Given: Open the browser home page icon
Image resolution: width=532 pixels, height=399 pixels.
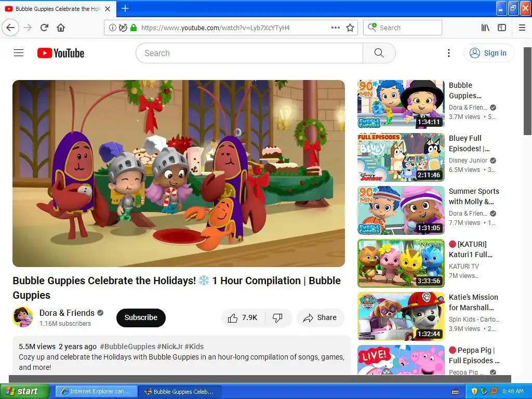Looking at the screenshot, I should pyautogui.click(x=61, y=28).
